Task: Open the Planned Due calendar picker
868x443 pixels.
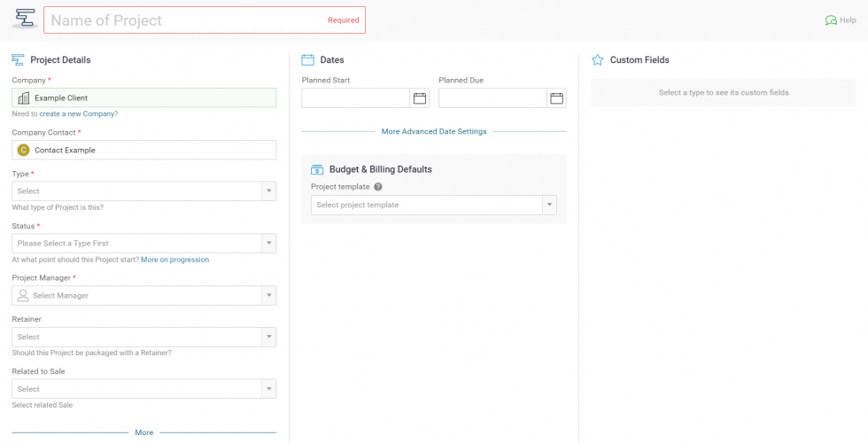Action: pyautogui.click(x=556, y=98)
